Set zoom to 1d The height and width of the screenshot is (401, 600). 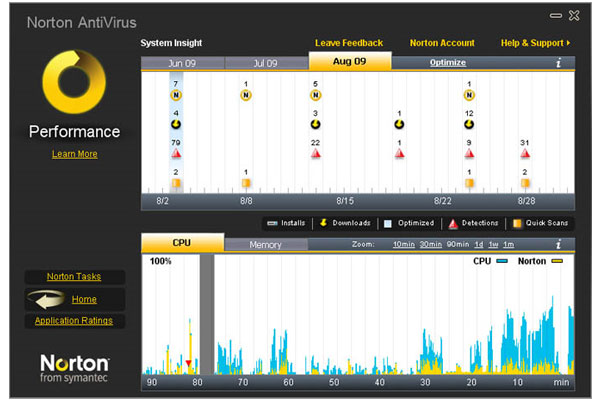click(x=479, y=244)
